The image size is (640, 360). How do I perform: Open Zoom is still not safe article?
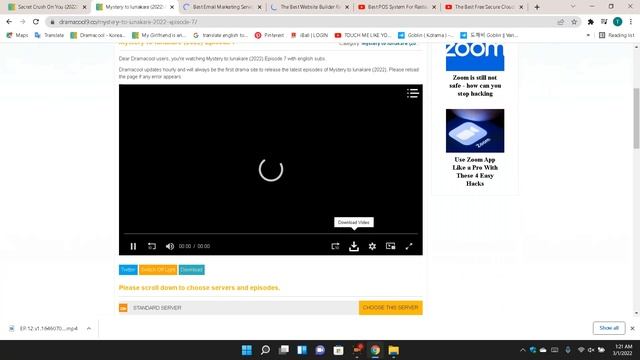475,86
